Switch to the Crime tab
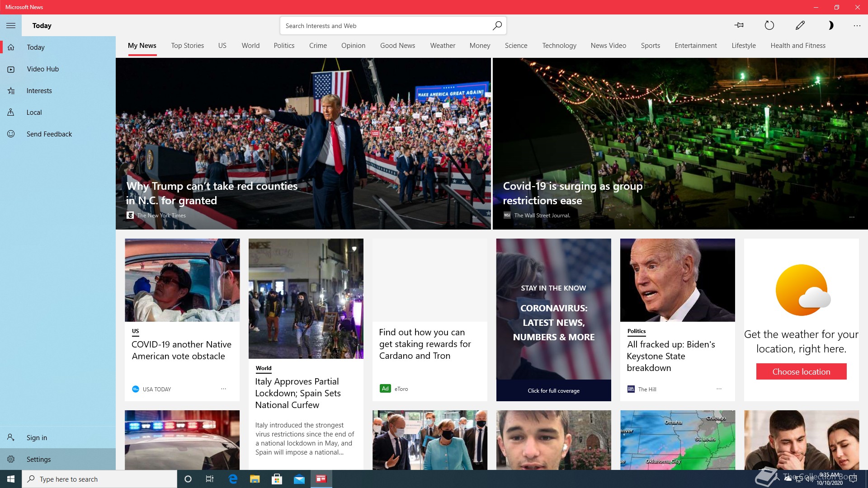Viewport: 868px width, 488px height. 318,46
